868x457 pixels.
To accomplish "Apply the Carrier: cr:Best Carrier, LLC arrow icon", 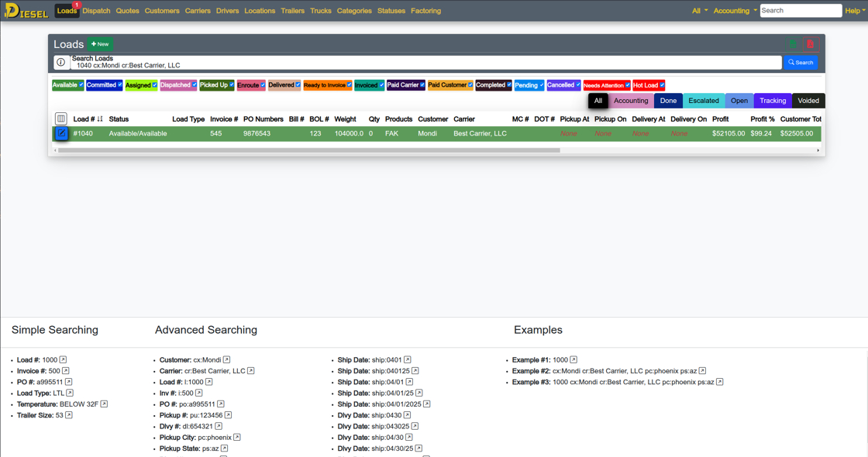I will 251,371.
